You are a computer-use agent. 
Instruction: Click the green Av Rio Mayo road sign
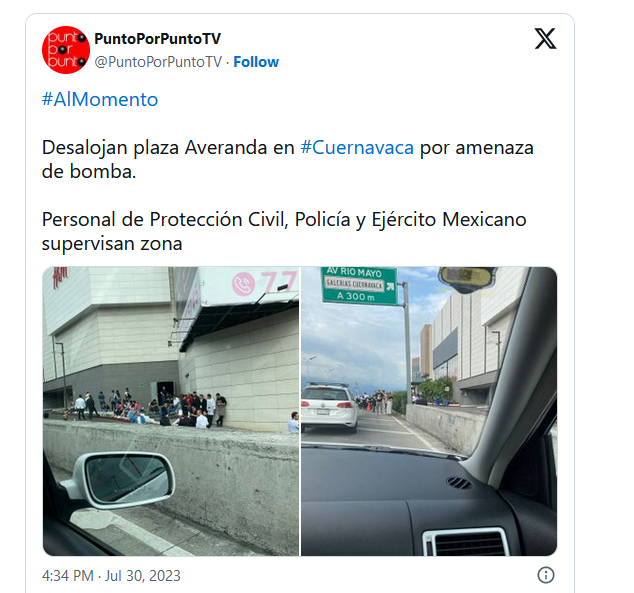[359, 285]
